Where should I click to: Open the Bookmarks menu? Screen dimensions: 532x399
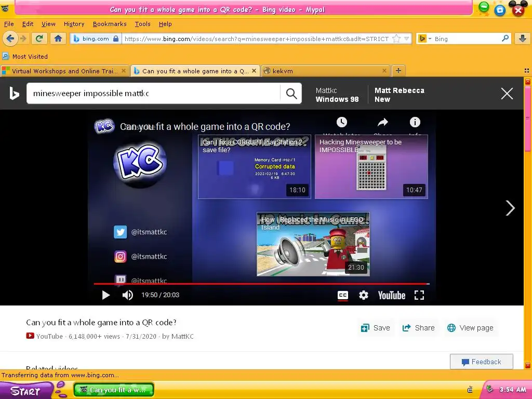click(110, 24)
